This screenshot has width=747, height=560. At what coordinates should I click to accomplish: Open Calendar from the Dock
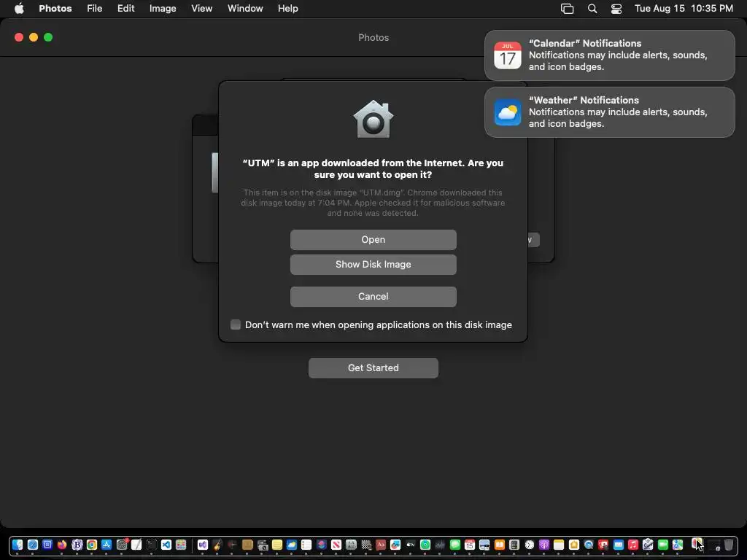(x=470, y=545)
